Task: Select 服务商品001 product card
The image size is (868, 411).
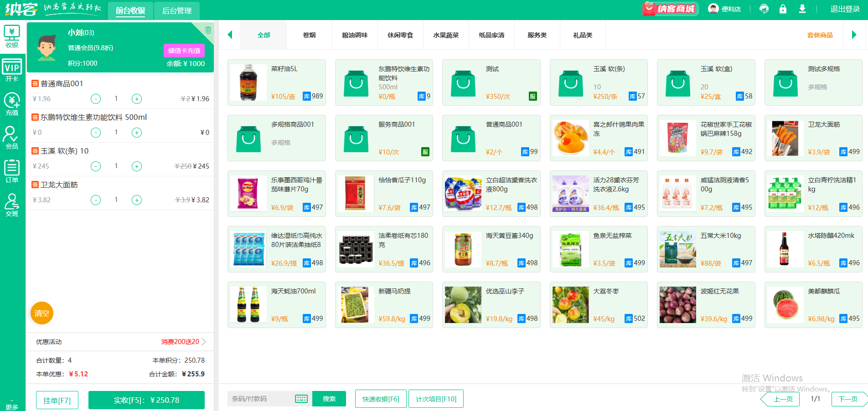Action: coord(384,138)
